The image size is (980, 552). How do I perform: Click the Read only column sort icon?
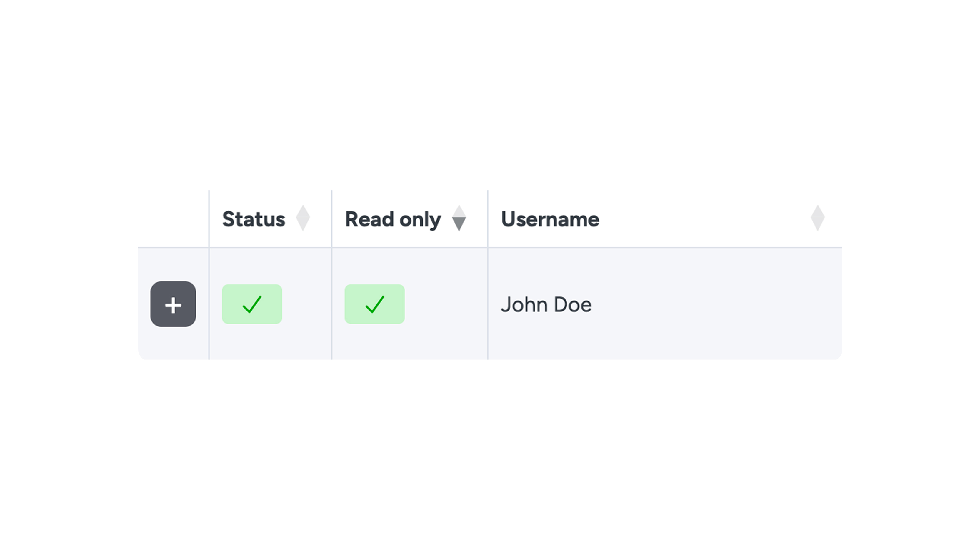pyautogui.click(x=459, y=218)
